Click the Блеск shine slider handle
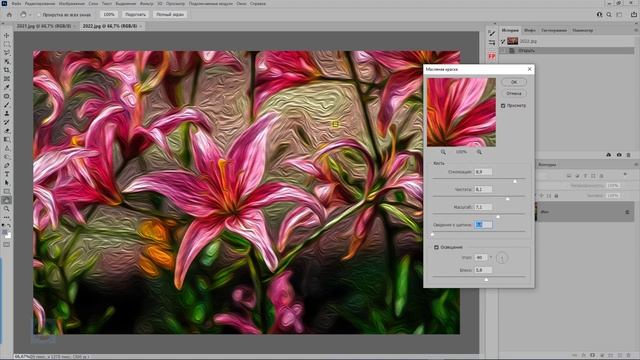 [x=486, y=280]
